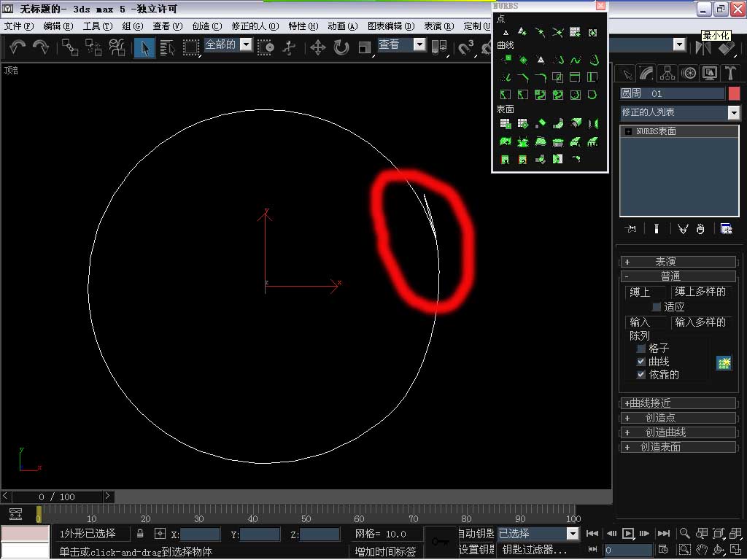The width and height of the screenshot is (747, 560).
Task: Open the 动画 menu
Action: [343, 26]
